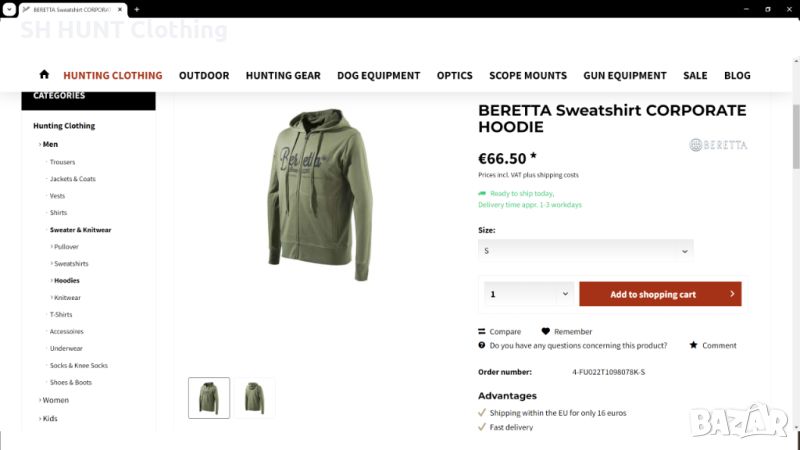Viewport: 800px width, 450px height.
Task: Click the question mark help icon
Action: point(482,345)
